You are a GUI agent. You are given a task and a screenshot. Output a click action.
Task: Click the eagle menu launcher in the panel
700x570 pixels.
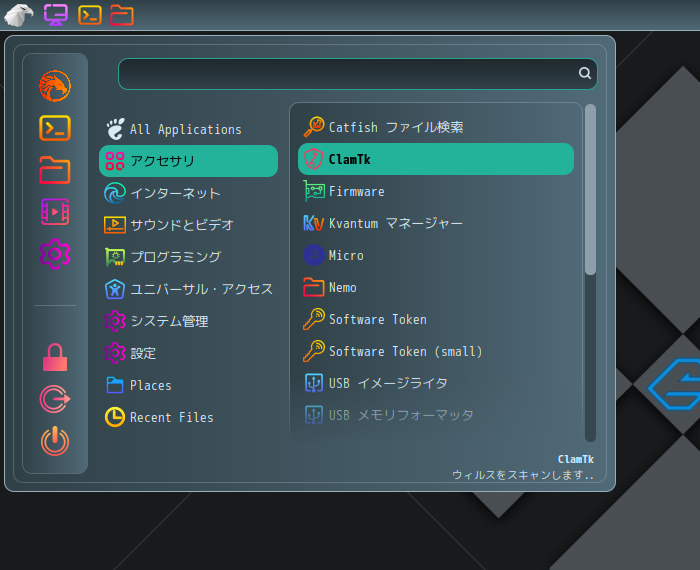[x=19, y=15]
